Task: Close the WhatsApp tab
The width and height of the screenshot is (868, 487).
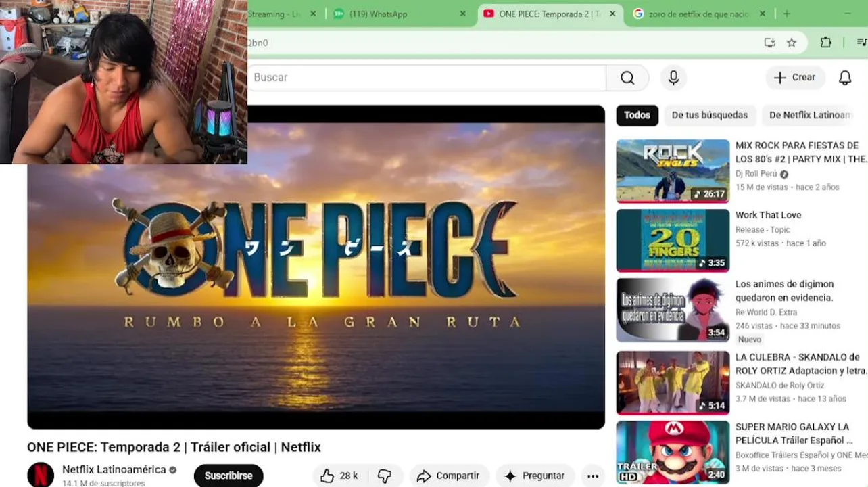Action: 463,14
